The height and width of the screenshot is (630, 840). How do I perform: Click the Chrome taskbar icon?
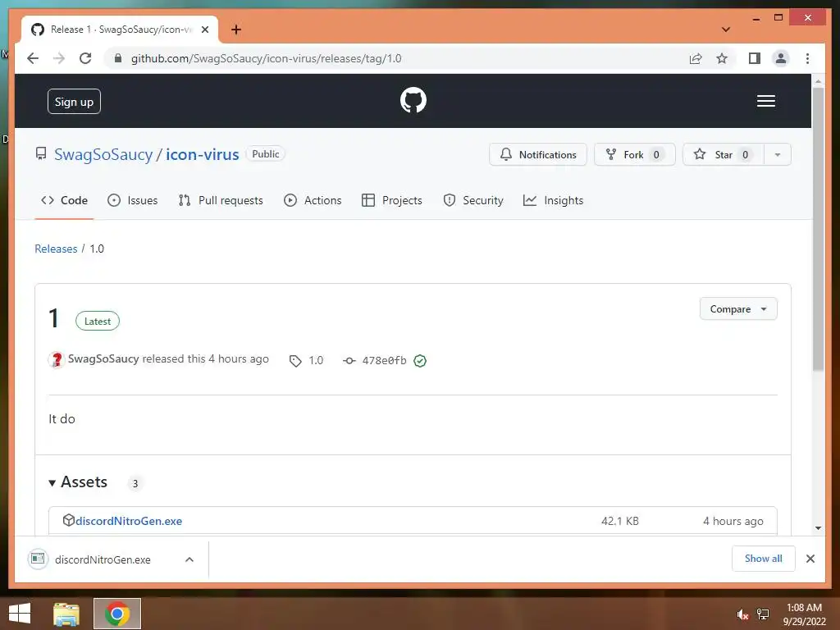[x=117, y=614]
